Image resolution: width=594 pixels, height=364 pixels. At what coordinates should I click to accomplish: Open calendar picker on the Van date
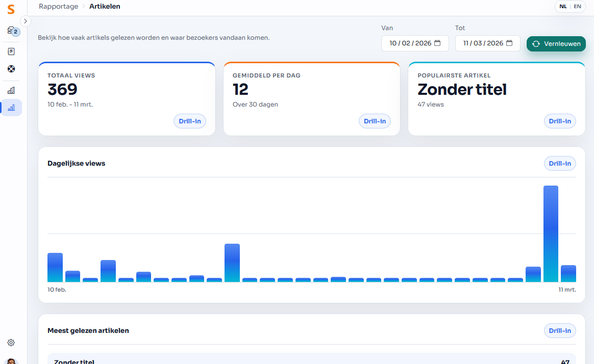pyautogui.click(x=437, y=43)
